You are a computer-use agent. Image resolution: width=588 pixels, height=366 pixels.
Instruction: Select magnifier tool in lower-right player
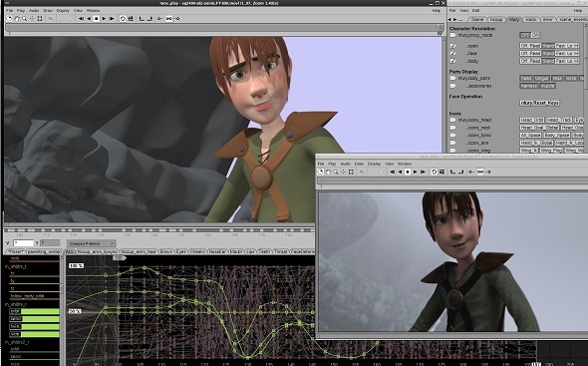tap(336, 172)
